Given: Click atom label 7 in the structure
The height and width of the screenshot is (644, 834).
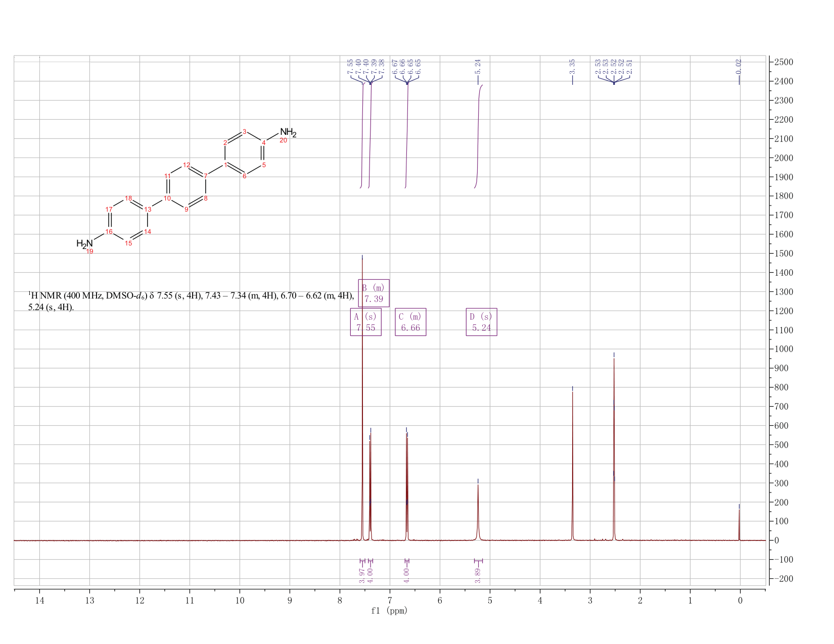Looking at the screenshot, I should pyautogui.click(x=205, y=176).
